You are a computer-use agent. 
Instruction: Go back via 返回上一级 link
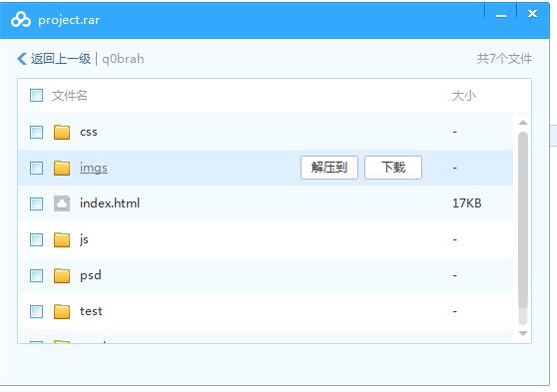tap(60, 59)
